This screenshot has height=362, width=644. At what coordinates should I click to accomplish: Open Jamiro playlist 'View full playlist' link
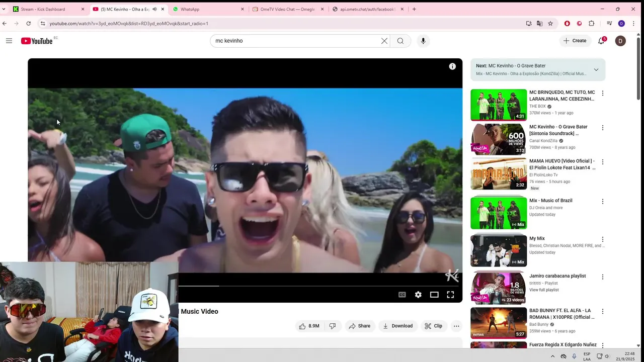[x=544, y=290]
